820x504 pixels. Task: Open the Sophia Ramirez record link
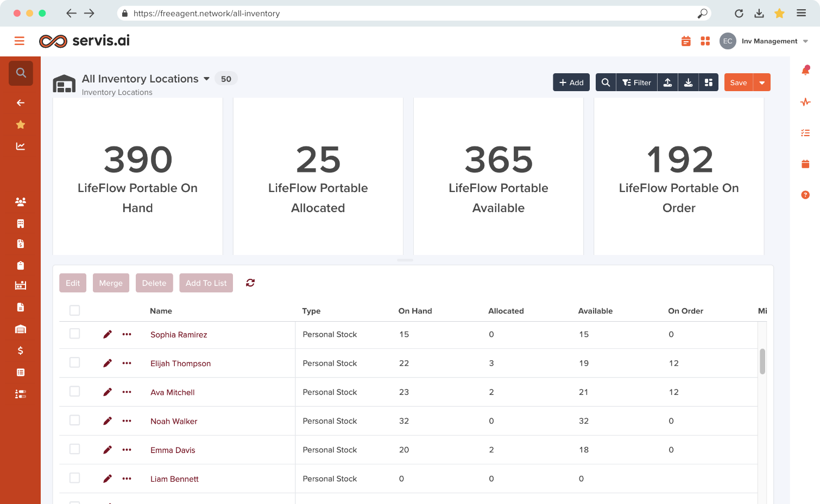pos(179,335)
